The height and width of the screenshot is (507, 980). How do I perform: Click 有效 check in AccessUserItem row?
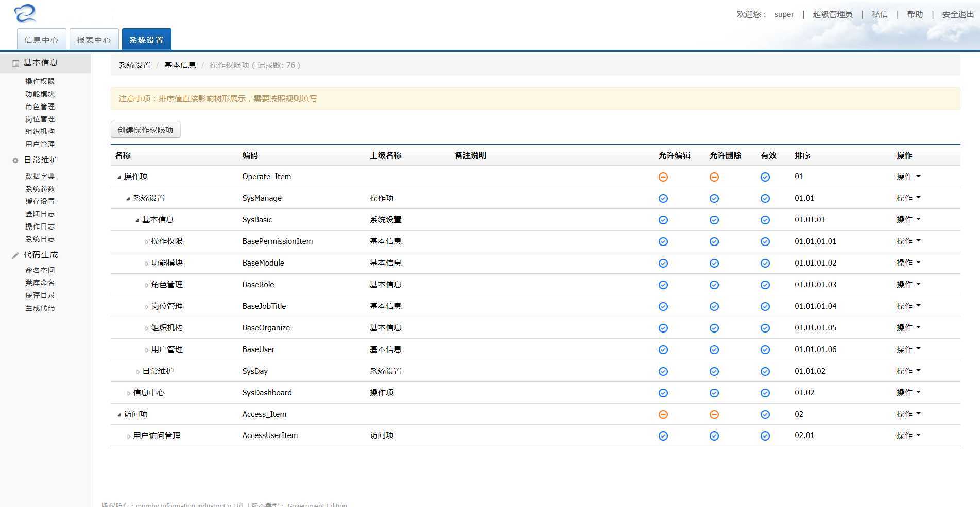[765, 436]
